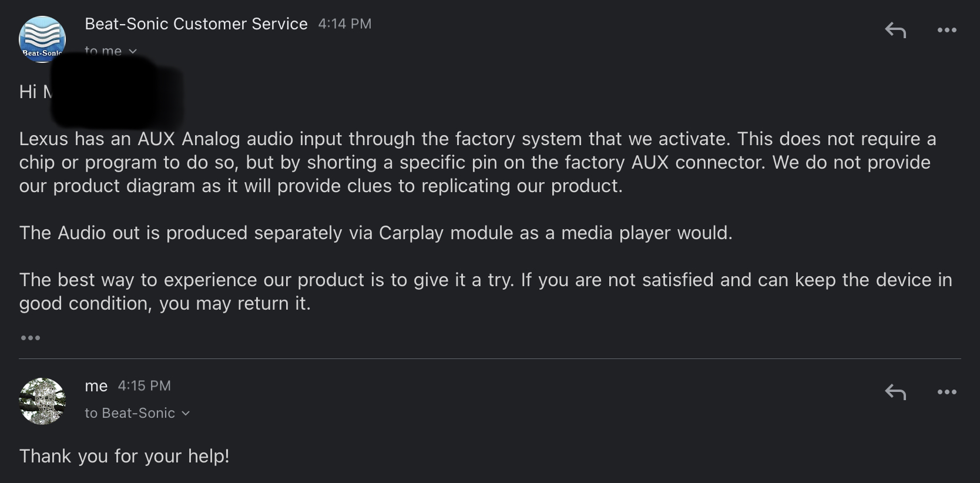Click the 'Thank you for your help!' message
980x483 pixels.
[125, 456]
